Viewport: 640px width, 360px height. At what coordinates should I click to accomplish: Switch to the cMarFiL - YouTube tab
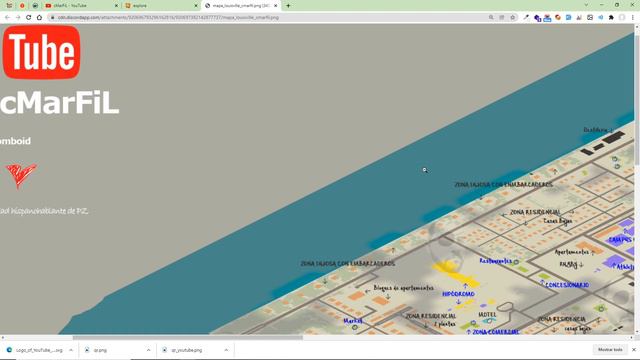[81, 6]
